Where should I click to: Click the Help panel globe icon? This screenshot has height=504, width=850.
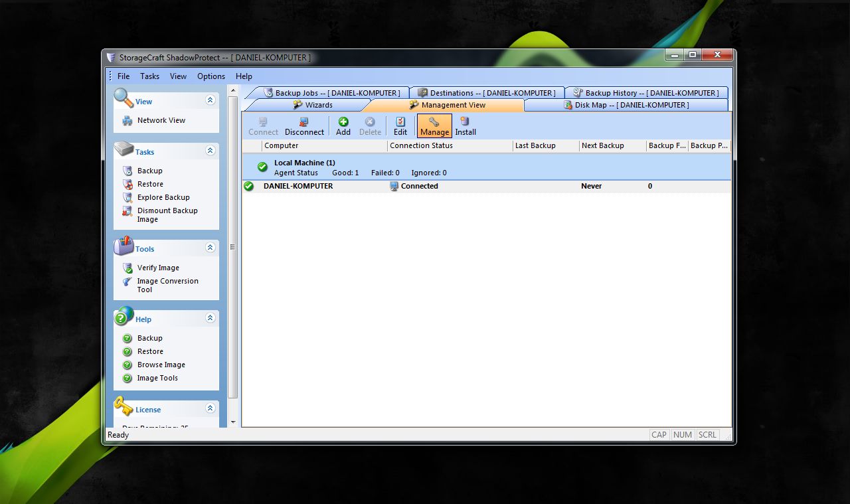(124, 316)
